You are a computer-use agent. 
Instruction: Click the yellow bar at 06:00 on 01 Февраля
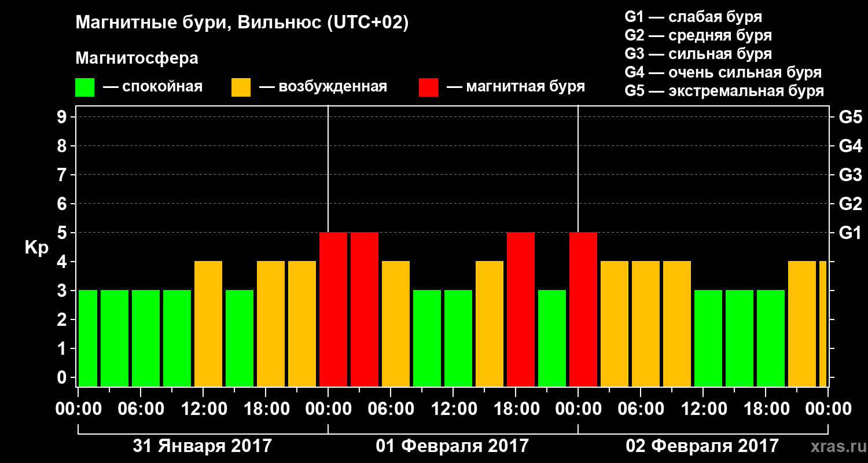[396, 324]
